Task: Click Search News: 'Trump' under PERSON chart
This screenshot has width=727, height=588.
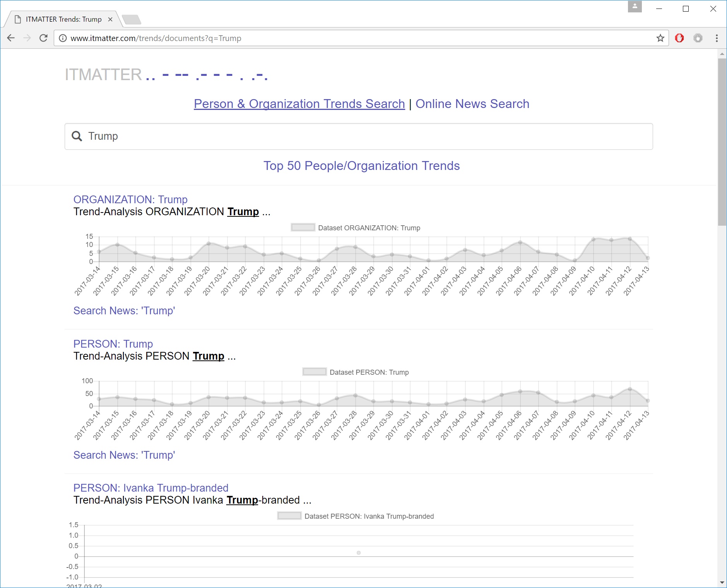Action: (x=124, y=455)
